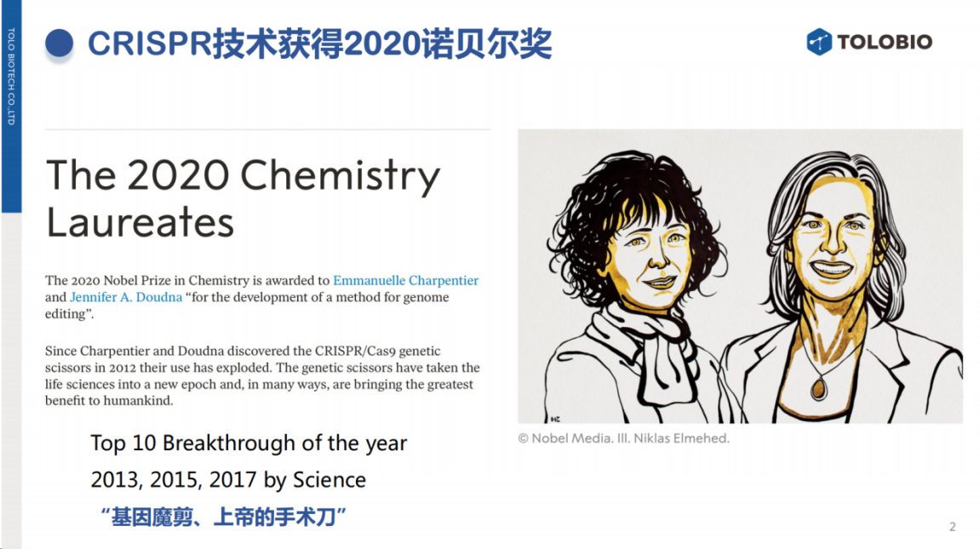980x549 pixels.
Task: Click the pendant necklace in right portrait
Action: tap(819, 388)
